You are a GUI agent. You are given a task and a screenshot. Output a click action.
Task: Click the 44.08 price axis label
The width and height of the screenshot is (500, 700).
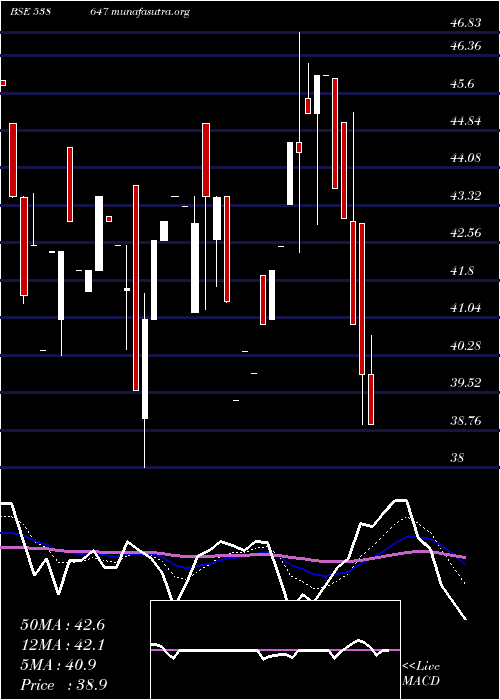[x=466, y=158]
